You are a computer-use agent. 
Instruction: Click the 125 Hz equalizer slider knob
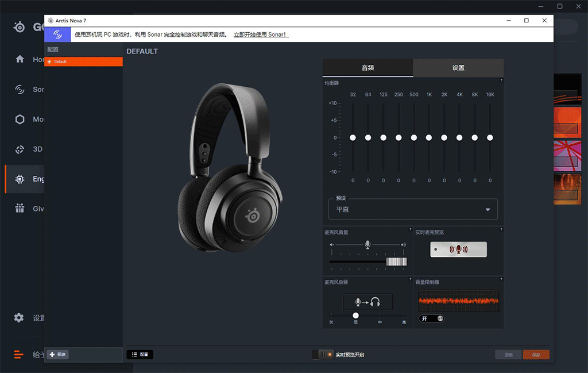[x=383, y=138]
